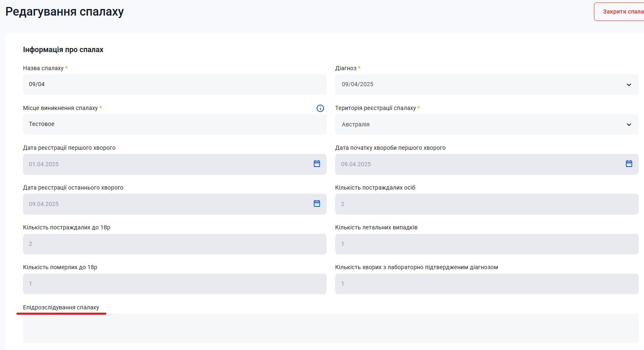Click the лабораторно підтвердженим діагнозом count field
The width and height of the screenshot is (644, 350).
coord(487,284)
